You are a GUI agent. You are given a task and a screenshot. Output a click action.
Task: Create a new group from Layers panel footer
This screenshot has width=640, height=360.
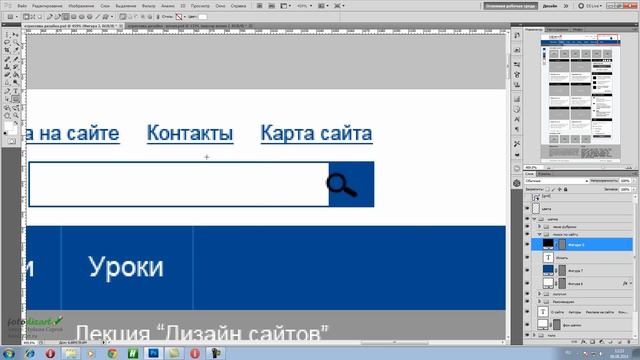point(611,342)
